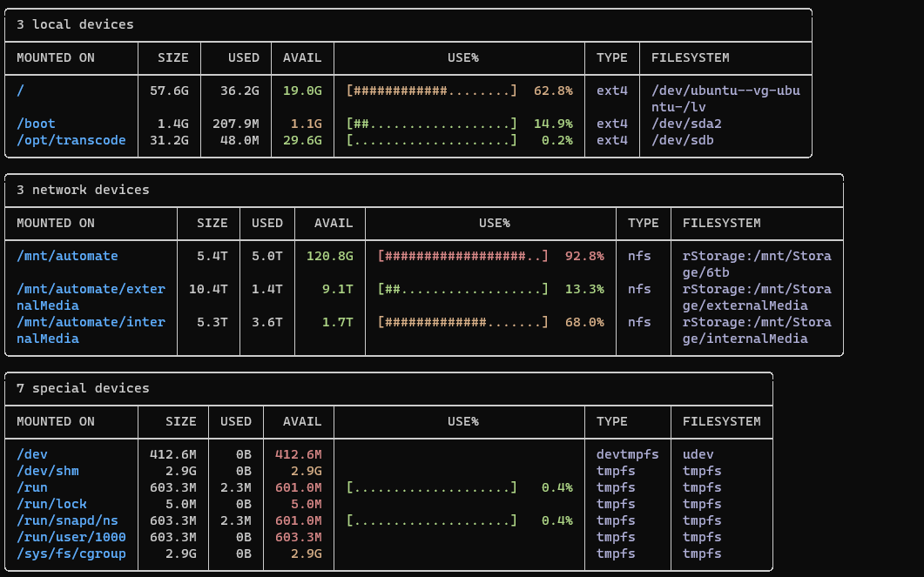Click available value 603.3M
Viewport: 924px width, 577px height.
pos(299,537)
